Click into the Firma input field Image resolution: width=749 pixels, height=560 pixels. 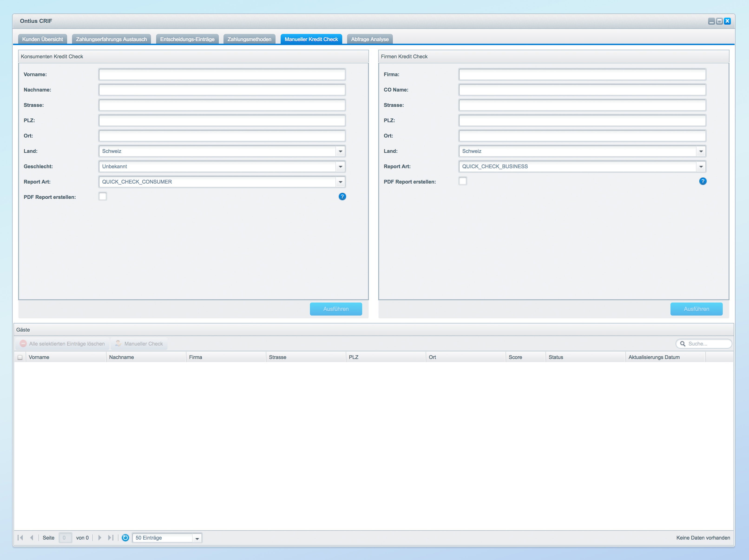coord(582,75)
